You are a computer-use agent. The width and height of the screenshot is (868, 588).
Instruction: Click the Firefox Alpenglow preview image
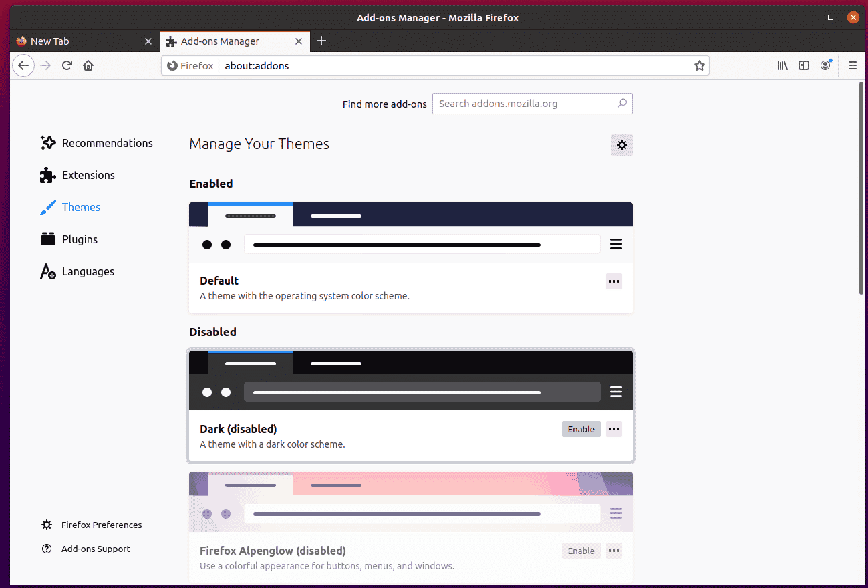pos(411,502)
